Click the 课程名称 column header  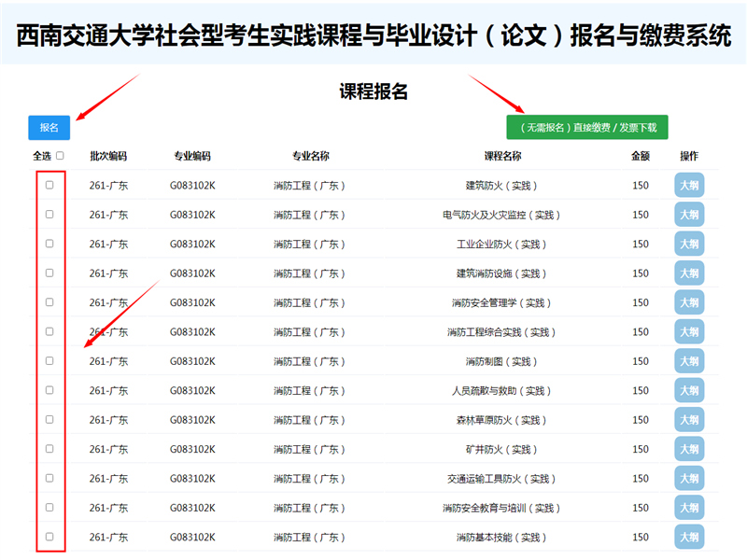coord(502,156)
